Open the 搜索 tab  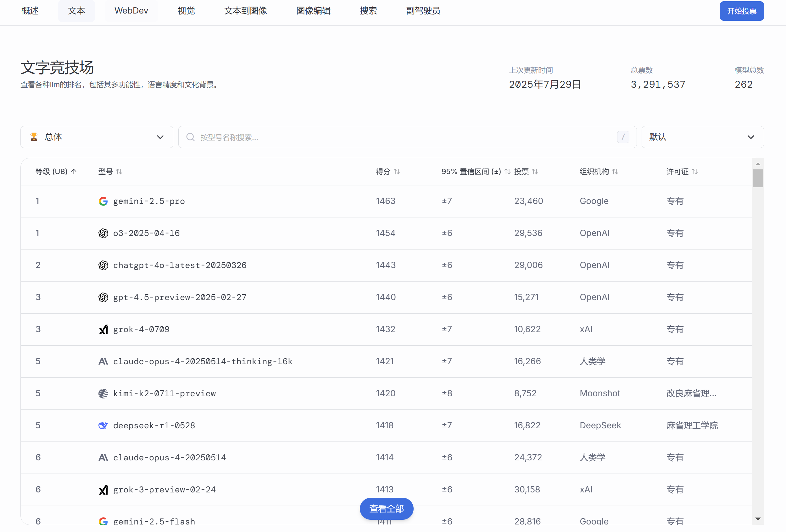[x=368, y=11]
